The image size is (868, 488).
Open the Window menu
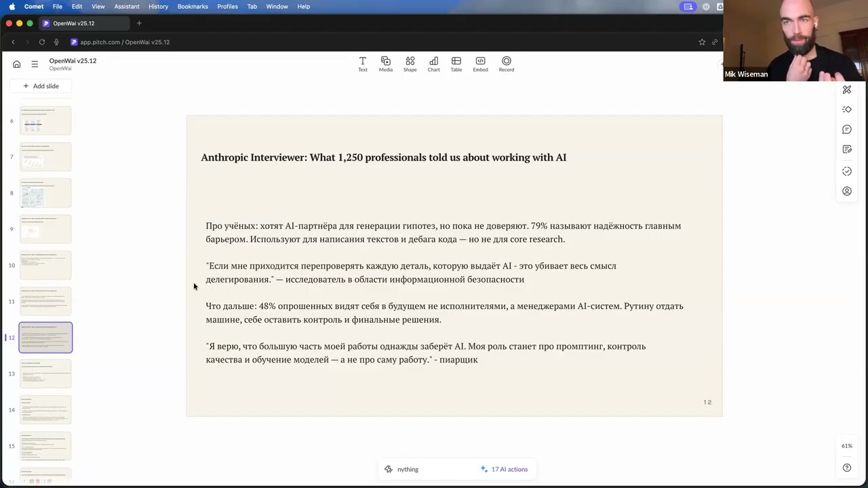pos(277,7)
